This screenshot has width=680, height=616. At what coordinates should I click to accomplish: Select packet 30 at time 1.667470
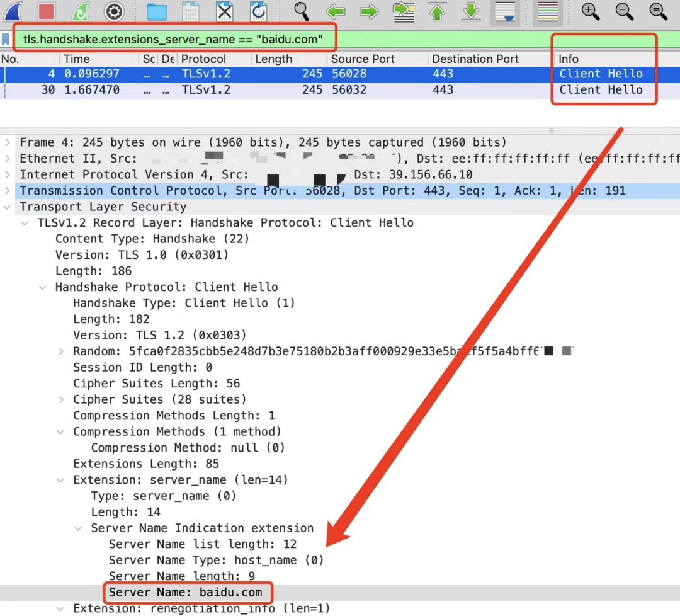tap(340, 90)
